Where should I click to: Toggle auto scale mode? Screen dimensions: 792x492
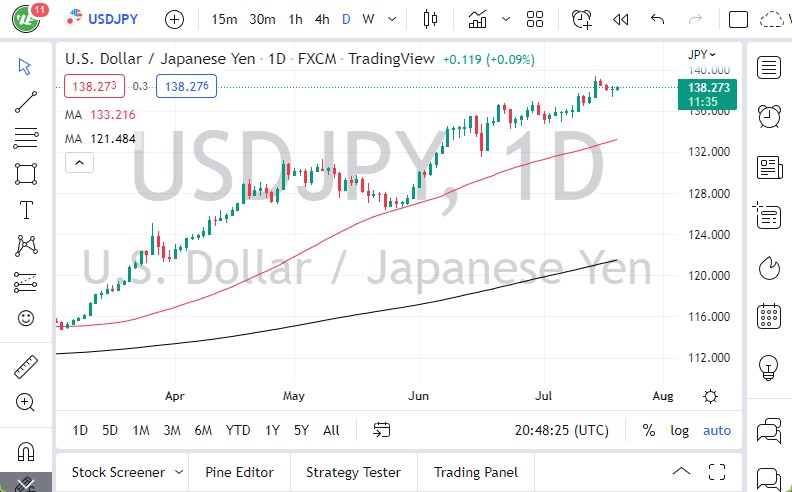[716, 430]
